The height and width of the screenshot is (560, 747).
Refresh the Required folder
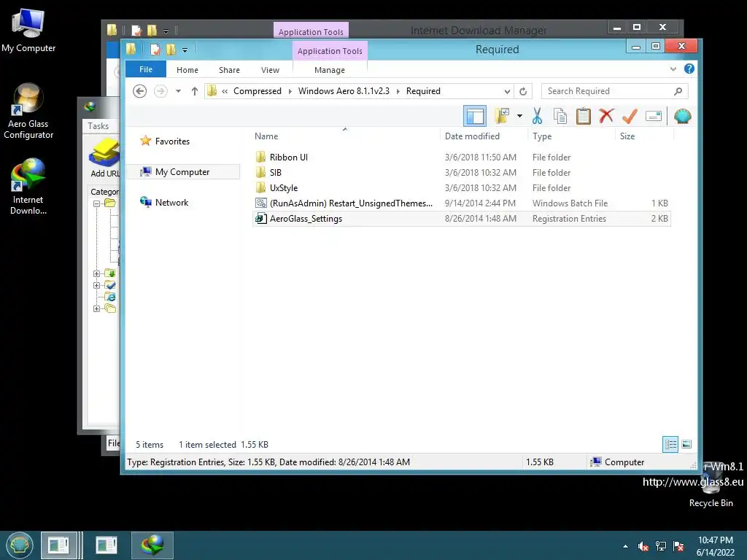(523, 91)
